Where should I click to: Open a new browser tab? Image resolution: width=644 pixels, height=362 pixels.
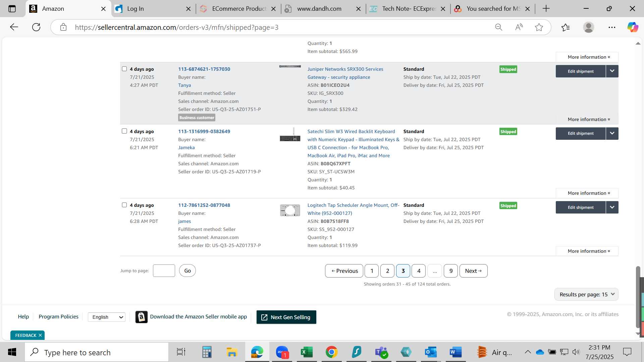546,9
